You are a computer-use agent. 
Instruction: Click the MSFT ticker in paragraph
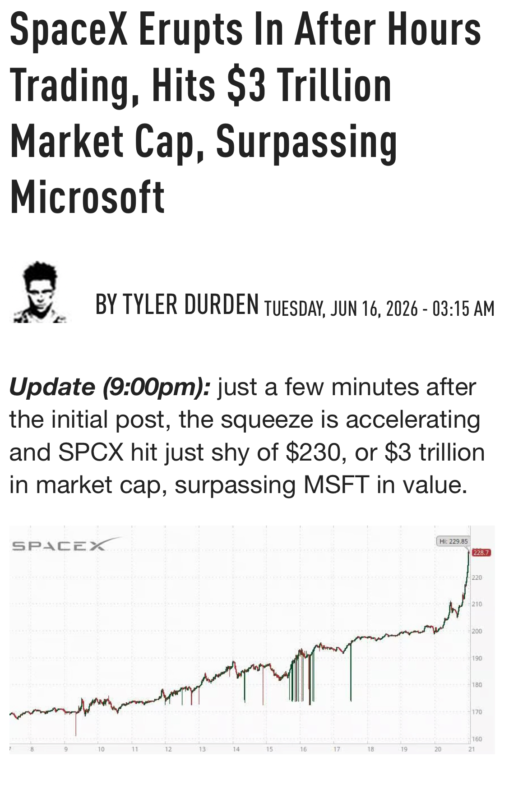pyautogui.click(x=337, y=484)
